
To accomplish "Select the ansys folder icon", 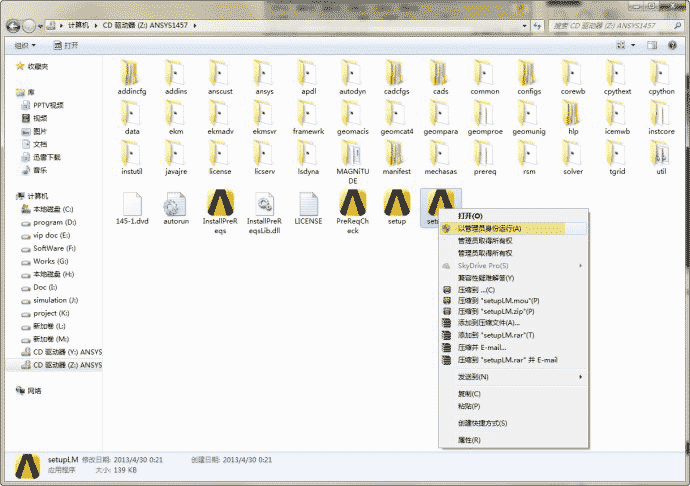I will click(264, 73).
